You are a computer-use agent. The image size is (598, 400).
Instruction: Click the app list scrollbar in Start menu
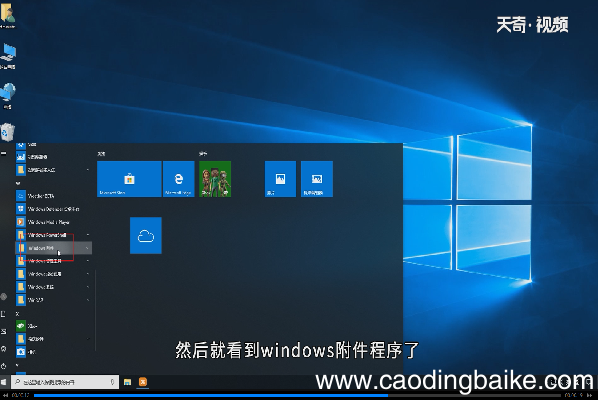coord(95,310)
